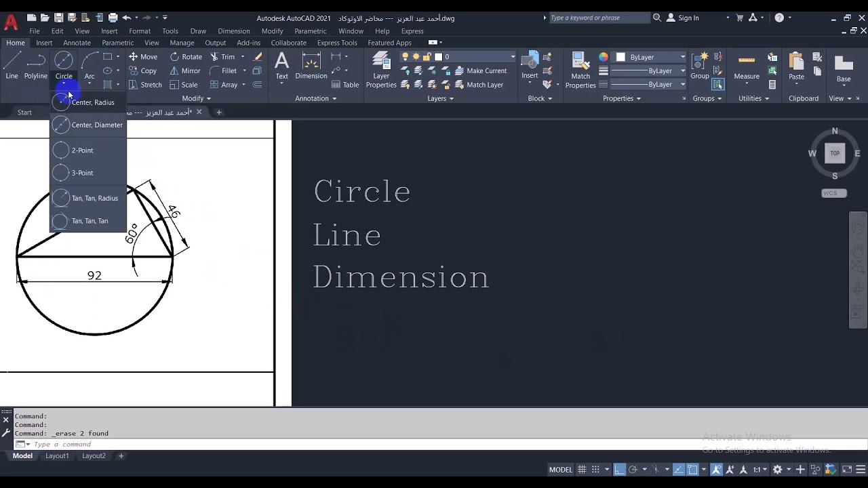Choose the Stretch tool
The height and width of the screenshot is (488, 868).
click(x=145, y=85)
